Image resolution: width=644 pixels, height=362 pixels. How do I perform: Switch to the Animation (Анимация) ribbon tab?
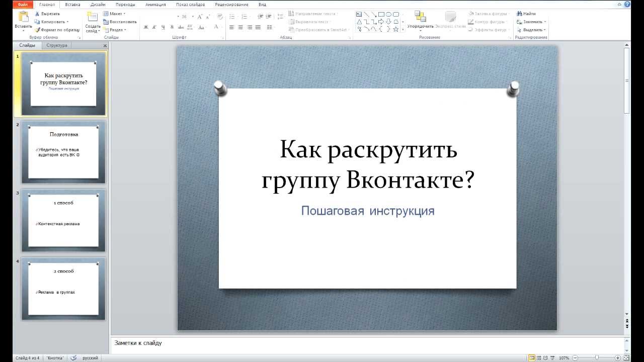[155, 4]
